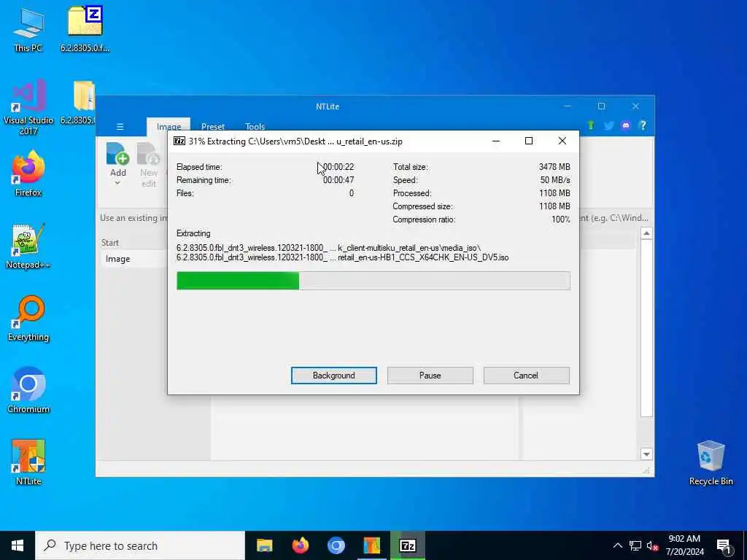This screenshot has height=560, width=747.
Task: Pause the extraction
Action: click(430, 376)
